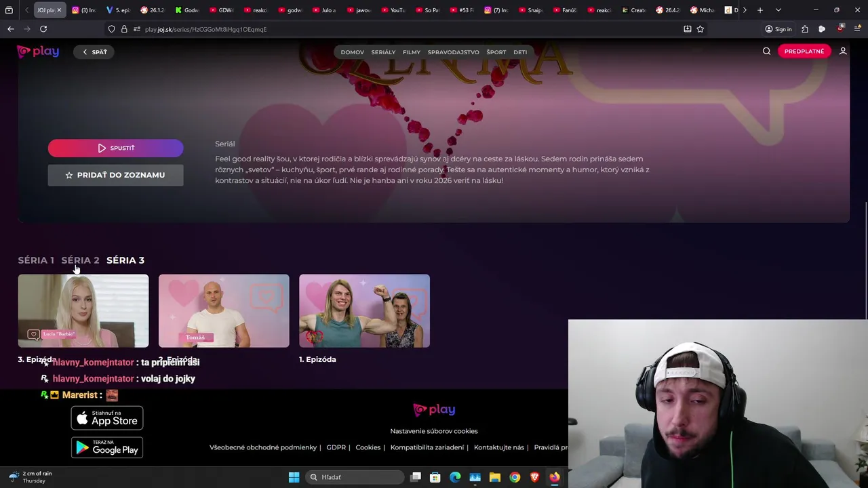868x488 pixels.
Task: Open Cookies footer link
Action: 368,447
